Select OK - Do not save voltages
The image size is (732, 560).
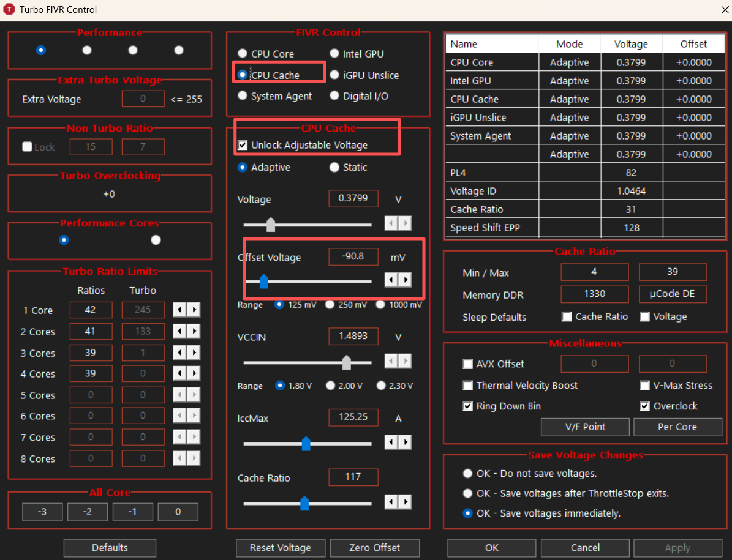pos(467,473)
